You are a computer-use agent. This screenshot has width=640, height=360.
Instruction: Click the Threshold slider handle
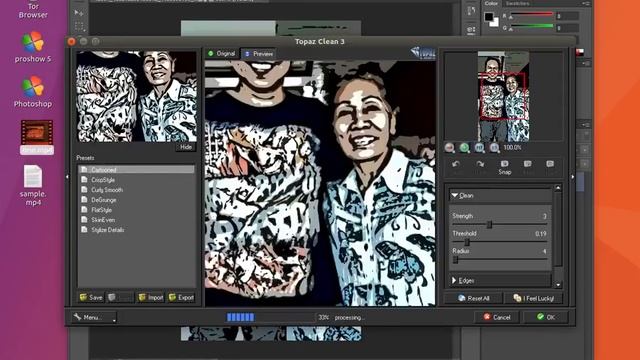point(467,242)
